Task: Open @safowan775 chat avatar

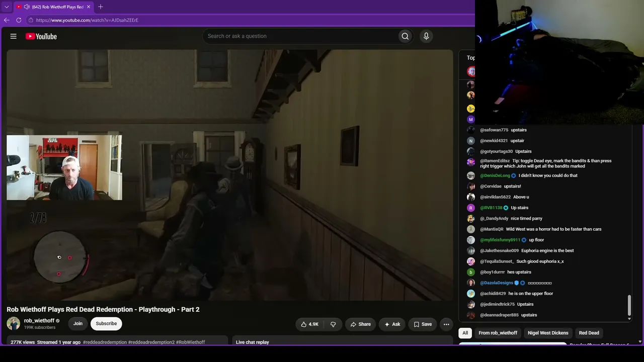Action: click(471, 130)
